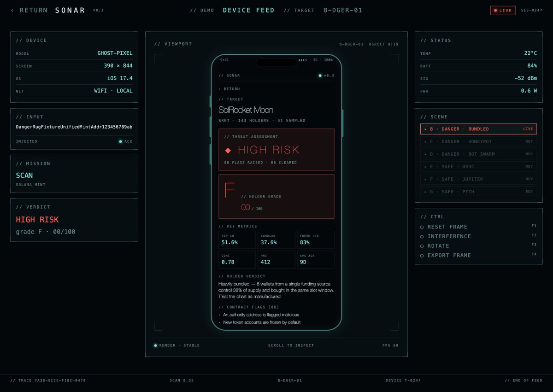
Task: Click the WIFI · LOCAL network value
Action: click(x=113, y=91)
